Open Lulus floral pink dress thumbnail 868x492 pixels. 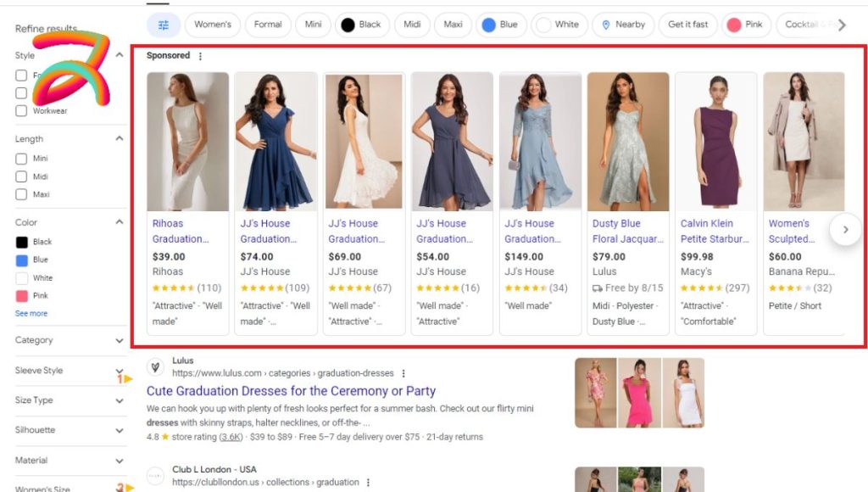596,393
